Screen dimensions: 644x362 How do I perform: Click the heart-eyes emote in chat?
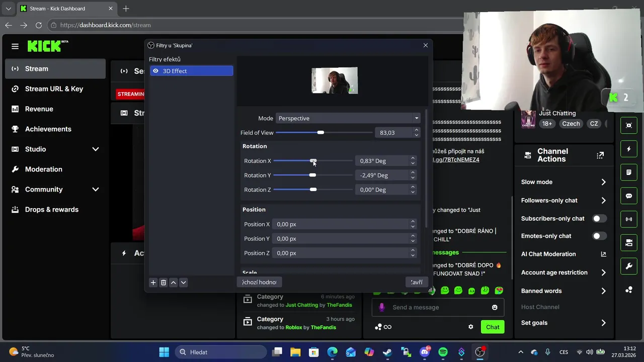click(x=499, y=290)
